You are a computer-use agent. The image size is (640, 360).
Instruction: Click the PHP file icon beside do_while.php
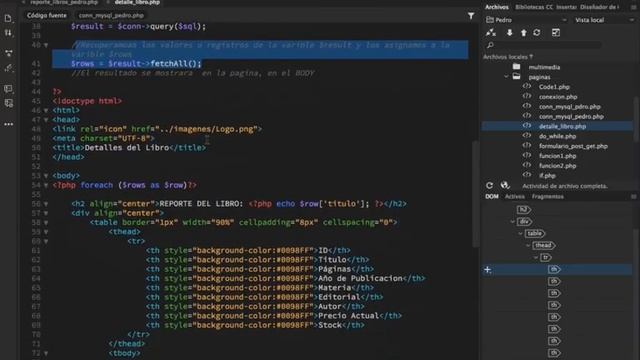[x=527, y=136]
